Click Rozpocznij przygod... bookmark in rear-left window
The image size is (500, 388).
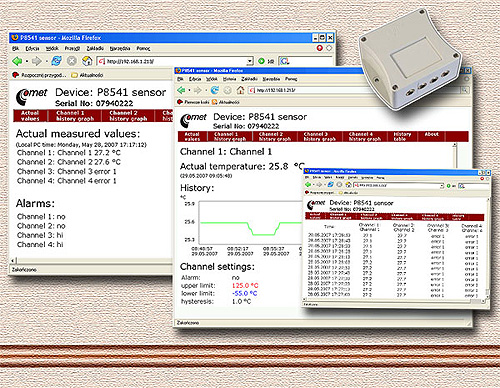click(x=40, y=75)
